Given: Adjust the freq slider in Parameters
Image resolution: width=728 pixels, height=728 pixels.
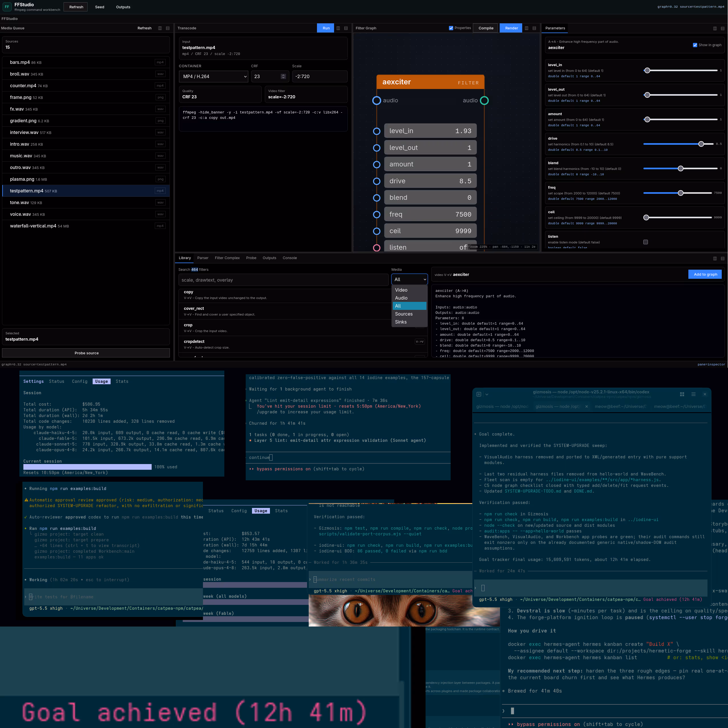Looking at the screenshot, I should pyautogui.click(x=678, y=193).
